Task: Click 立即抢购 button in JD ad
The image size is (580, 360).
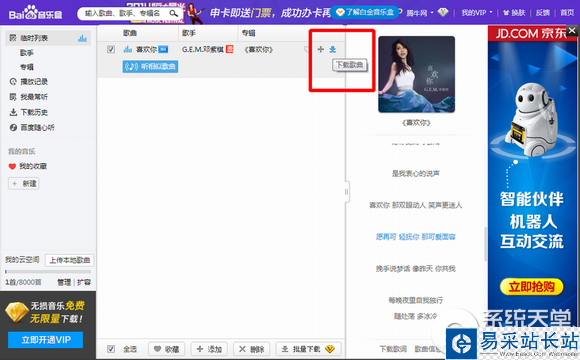Action: point(532,287)
